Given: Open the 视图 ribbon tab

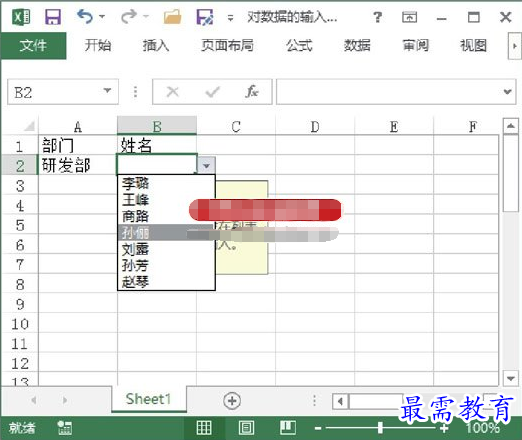Looking at the screenshot, I should [x=473, y=45].
